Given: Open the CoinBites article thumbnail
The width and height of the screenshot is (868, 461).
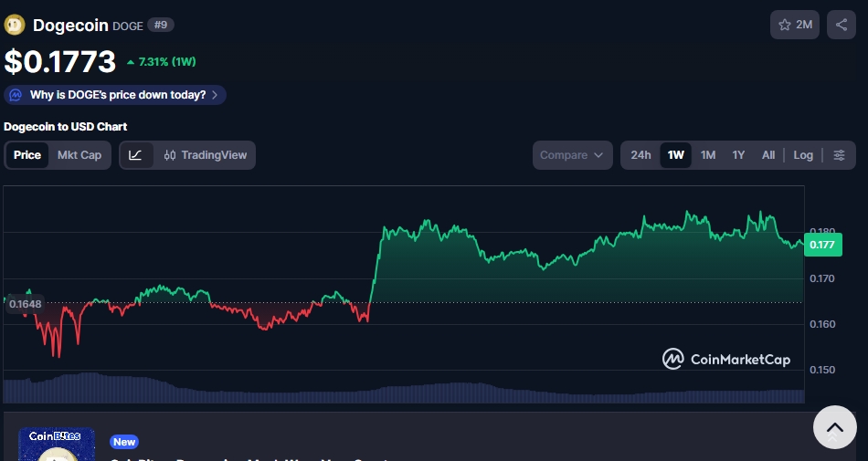Looking at the screenshot, I should (57, 445).
